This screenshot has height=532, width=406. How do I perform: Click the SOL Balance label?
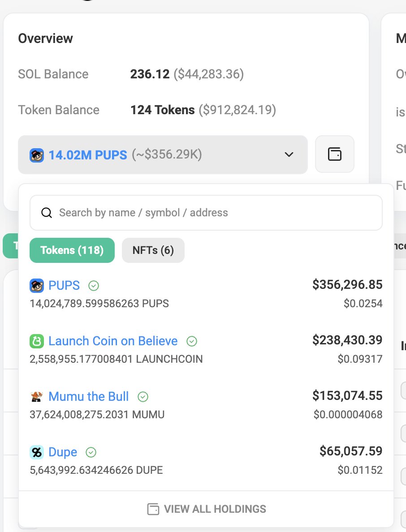[53, 74]
